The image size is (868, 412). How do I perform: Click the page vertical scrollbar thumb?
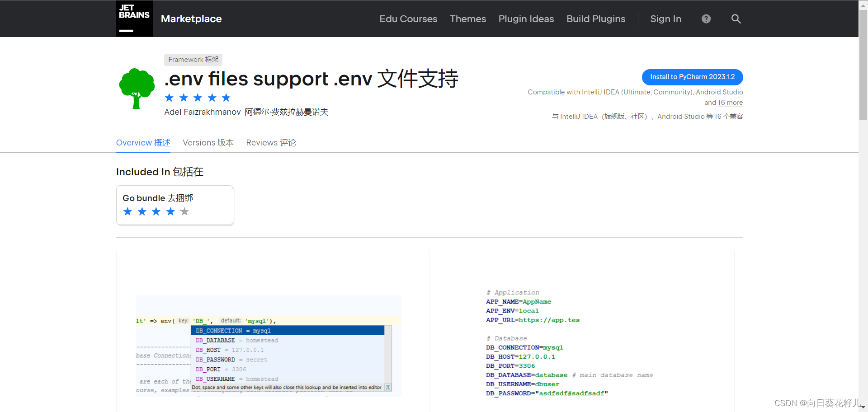[x=863, y=64]
